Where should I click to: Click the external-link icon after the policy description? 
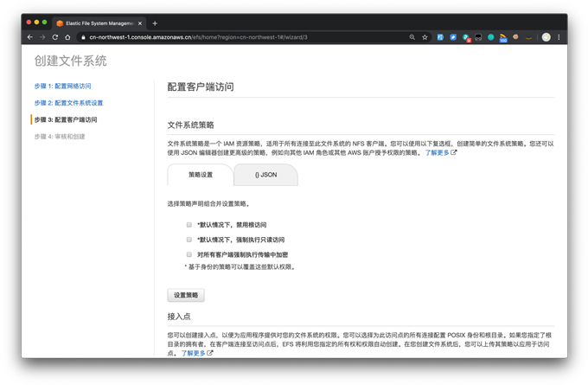pyautogui.click(x=453, y=152)
